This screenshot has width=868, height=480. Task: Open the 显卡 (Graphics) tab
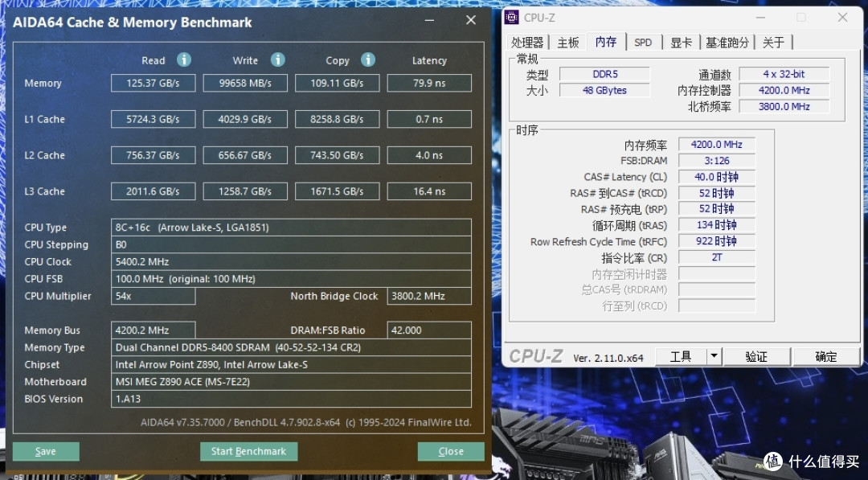[681, 42]
